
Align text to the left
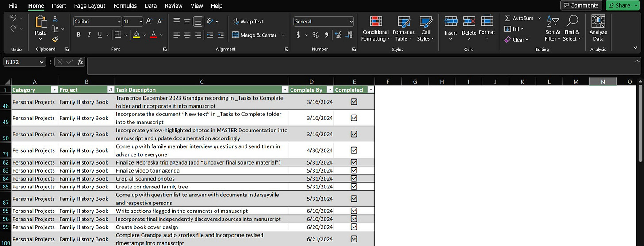[x=176, y=35]
